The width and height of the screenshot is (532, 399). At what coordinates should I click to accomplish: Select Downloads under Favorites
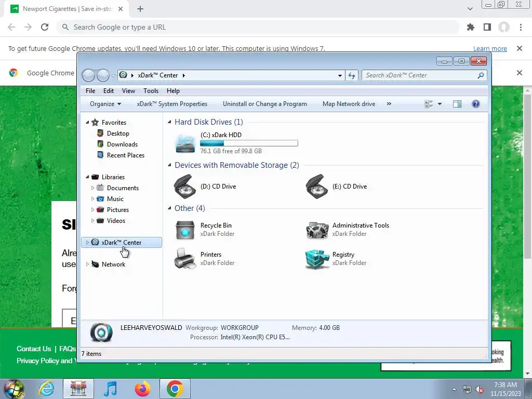click(122, 144)
